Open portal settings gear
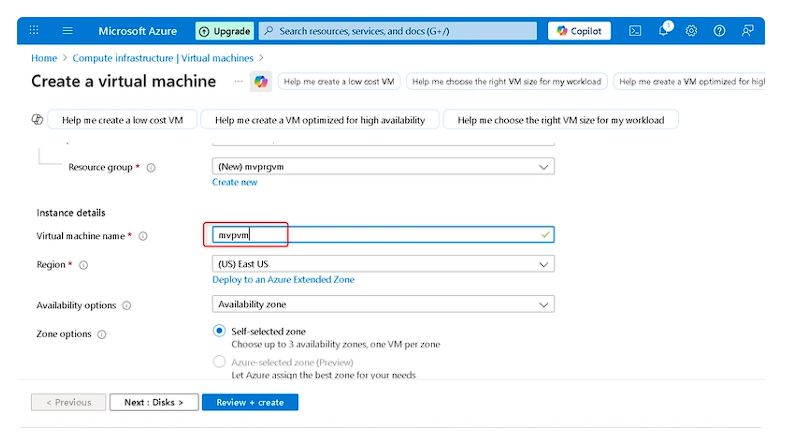The image size is (798, 439). 691,31
